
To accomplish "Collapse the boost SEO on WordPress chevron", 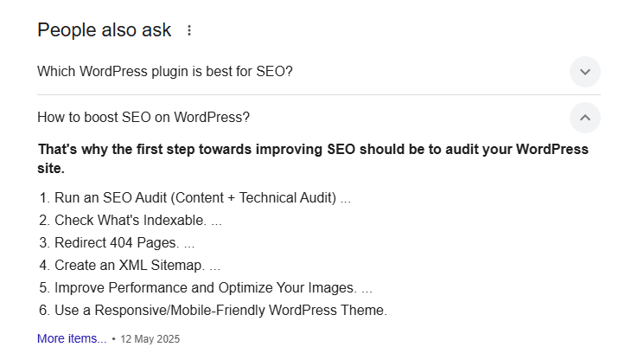I will coord(585,118).
